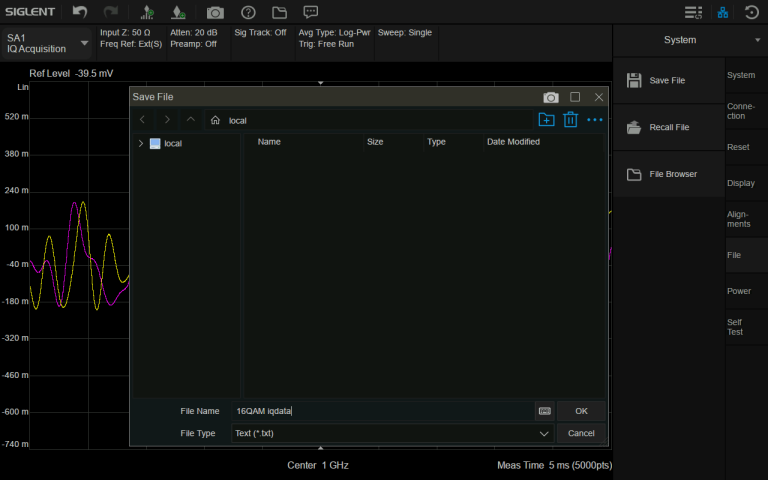Click the on-screen keyboard icon beside File Name

click(544, 411)
